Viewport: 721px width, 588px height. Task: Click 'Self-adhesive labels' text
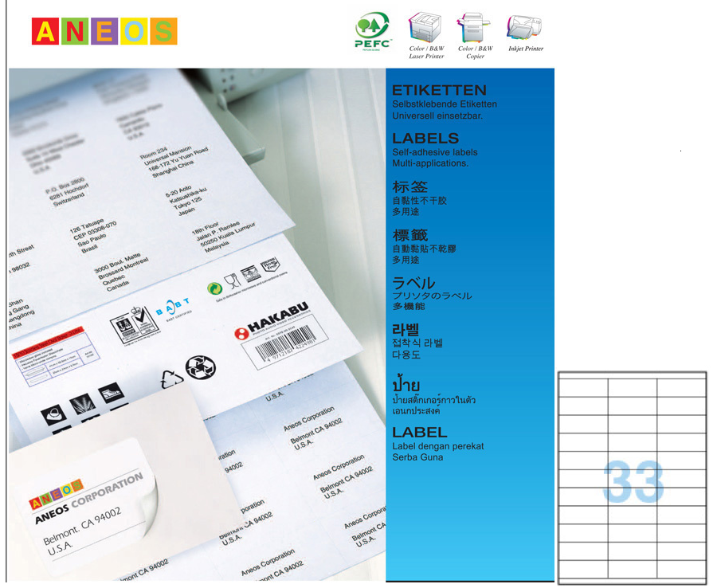434,152
